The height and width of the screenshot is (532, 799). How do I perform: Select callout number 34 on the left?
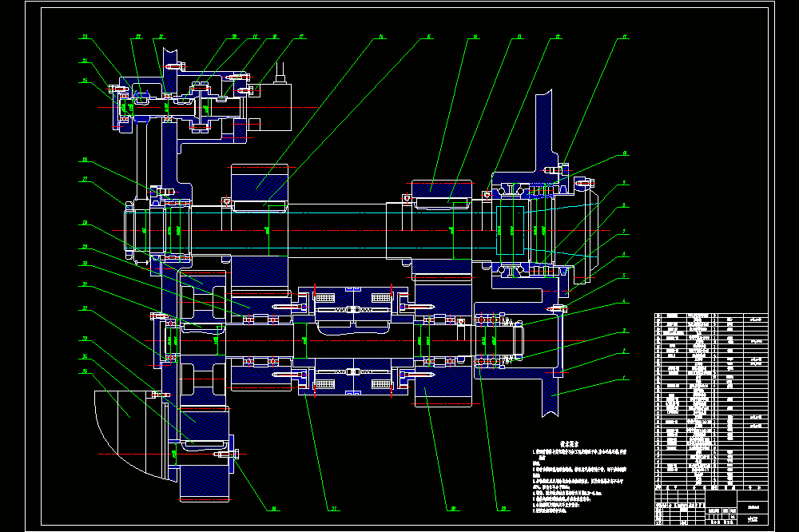85,356
